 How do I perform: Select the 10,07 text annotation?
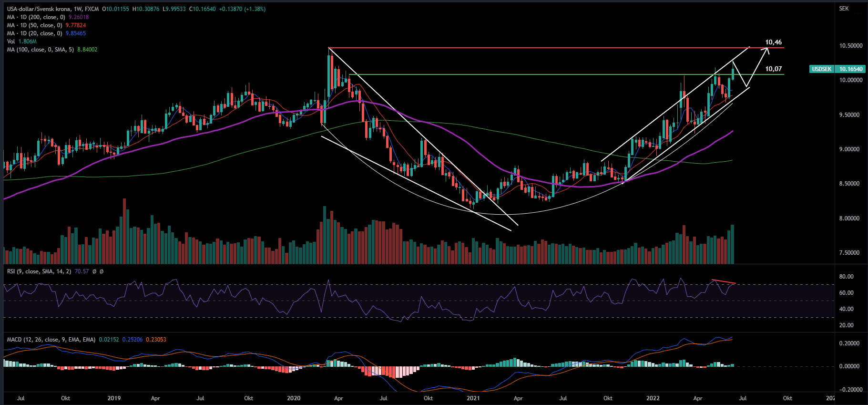[x=773, y=69]
